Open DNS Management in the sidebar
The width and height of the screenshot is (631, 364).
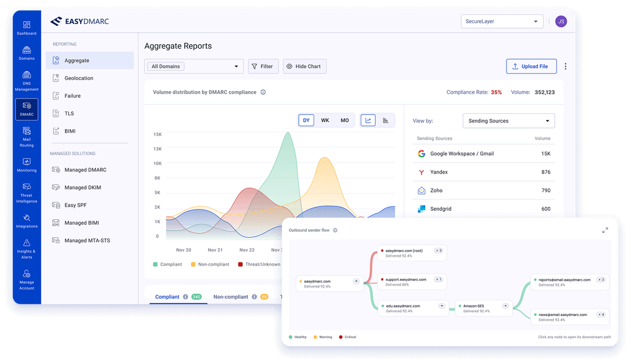pos(26,81)
